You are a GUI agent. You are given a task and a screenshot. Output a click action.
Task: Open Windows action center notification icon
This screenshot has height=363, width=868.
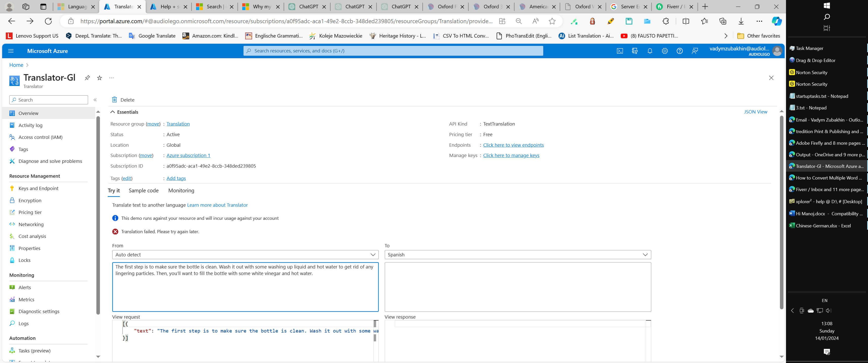point(827,352)
